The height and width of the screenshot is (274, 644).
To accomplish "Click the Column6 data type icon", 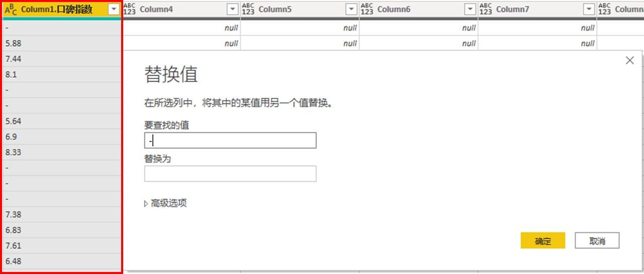I will [x=367, y=9].
